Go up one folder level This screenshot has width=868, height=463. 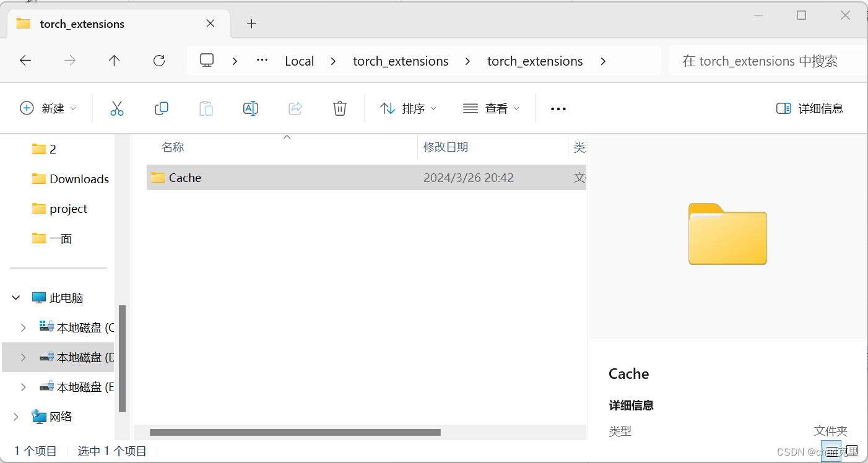pos(114,61)
